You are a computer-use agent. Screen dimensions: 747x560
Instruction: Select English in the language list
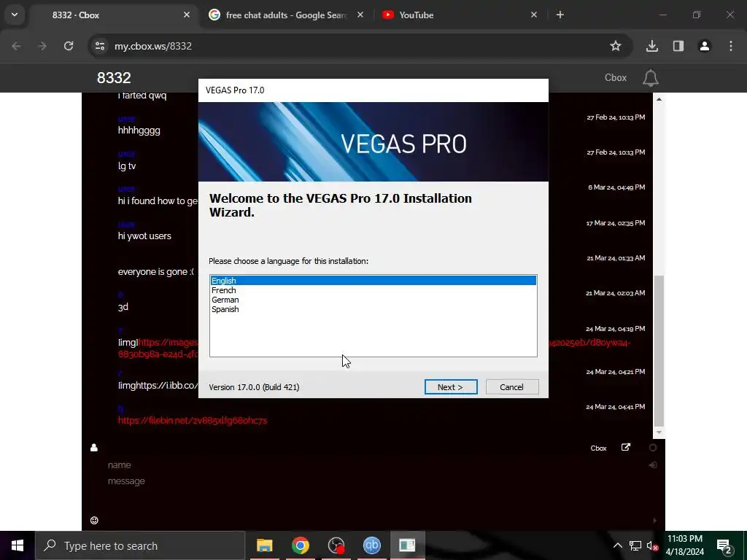point(373,281)
